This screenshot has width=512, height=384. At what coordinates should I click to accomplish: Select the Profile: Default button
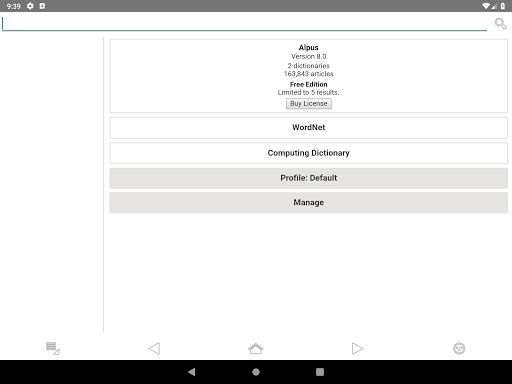click(309, 178)
